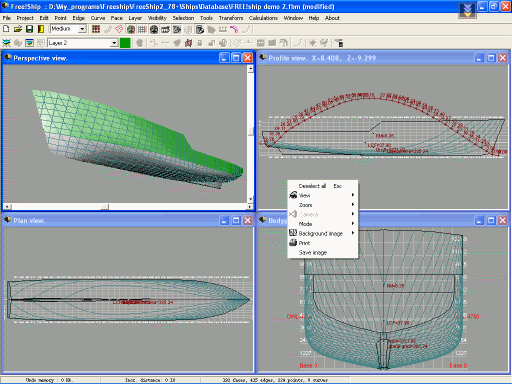The height and width of the screenshot is (384, 512).
Task: Click the greyed unlock all points icon
Action: click(223, 43)
